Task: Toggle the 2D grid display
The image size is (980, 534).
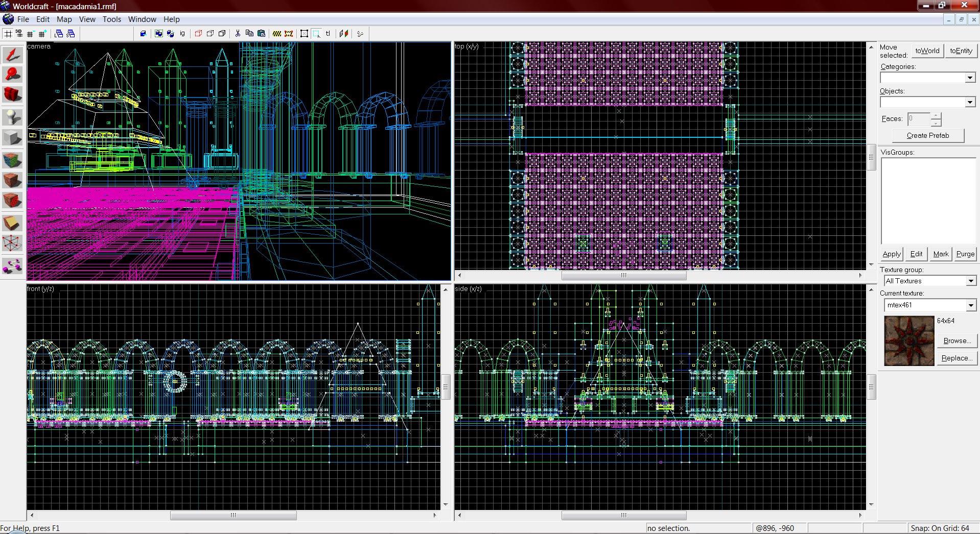Action: [x=8, y=34]
